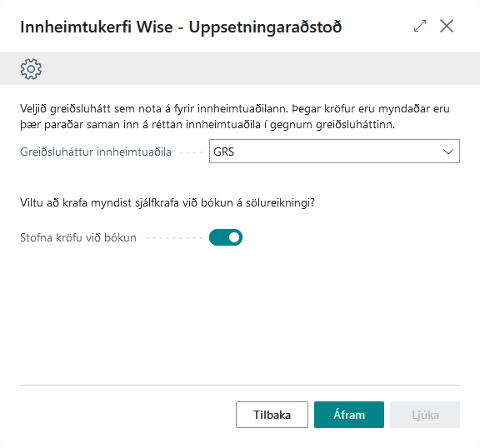Click the Veljið greiðsluhátt instruction paragraph
The image size is (480, 448).
(235, 117)
